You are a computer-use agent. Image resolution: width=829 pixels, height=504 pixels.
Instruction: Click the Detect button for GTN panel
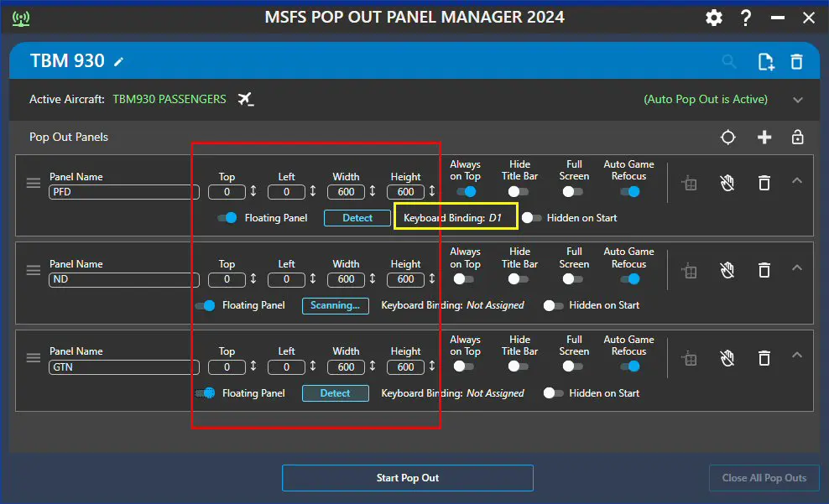coord(335,393)
